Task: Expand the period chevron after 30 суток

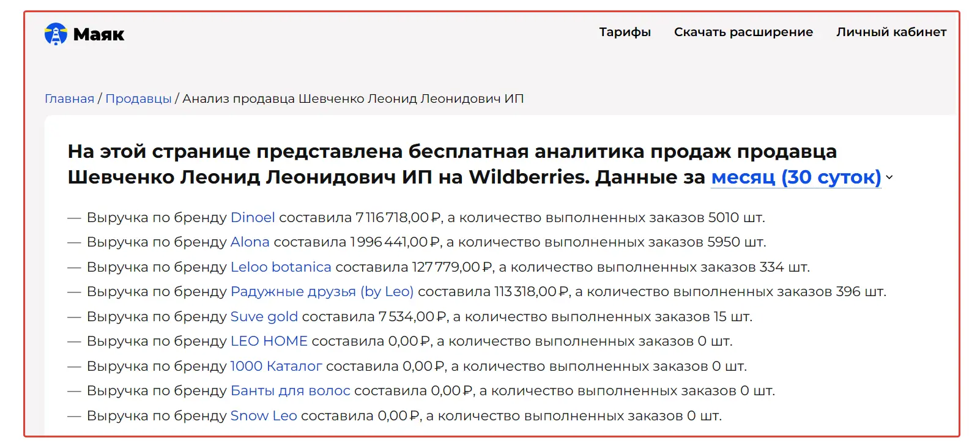Action: point(889,177)
